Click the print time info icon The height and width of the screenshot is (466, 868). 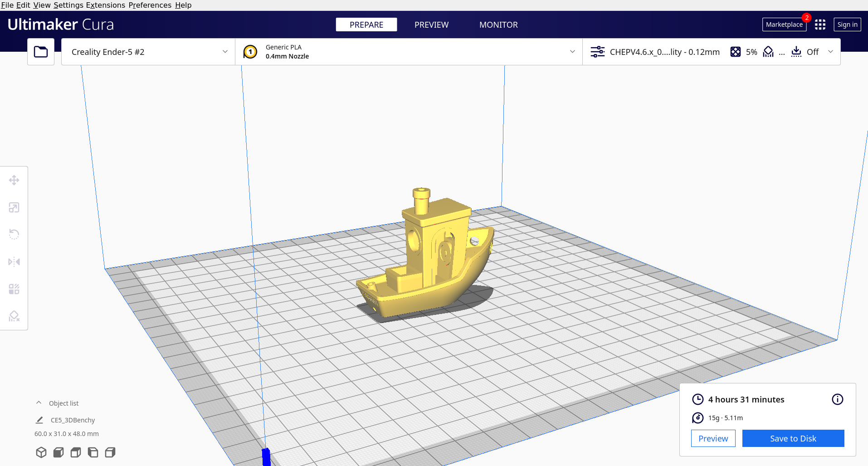[837, 399]
